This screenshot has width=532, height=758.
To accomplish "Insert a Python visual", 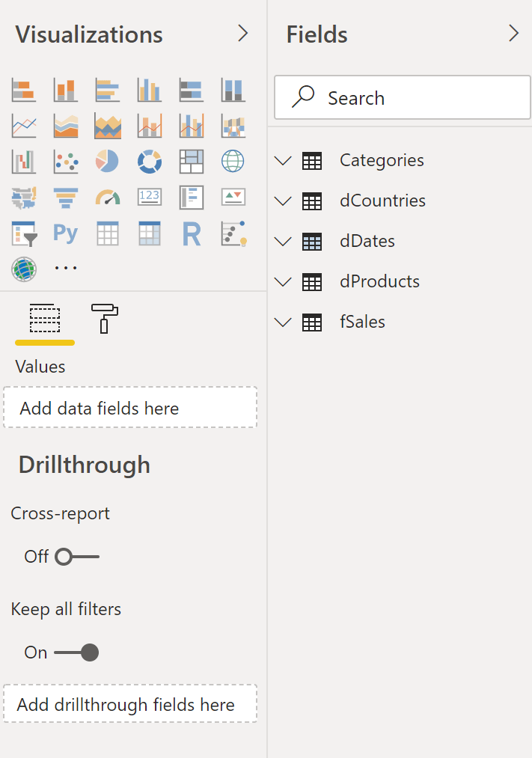I will tap(65, 233).
